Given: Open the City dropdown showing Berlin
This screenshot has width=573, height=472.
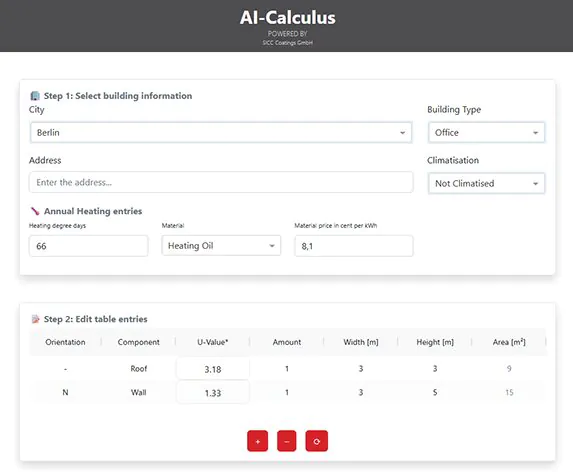Looking at the screenshot, I should pos(221,132).
